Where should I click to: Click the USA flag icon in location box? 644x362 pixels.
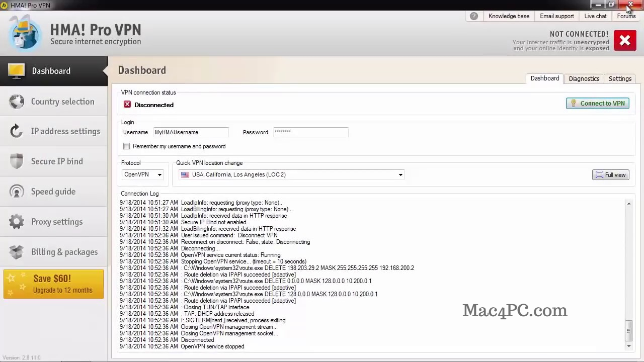[185, 174]
